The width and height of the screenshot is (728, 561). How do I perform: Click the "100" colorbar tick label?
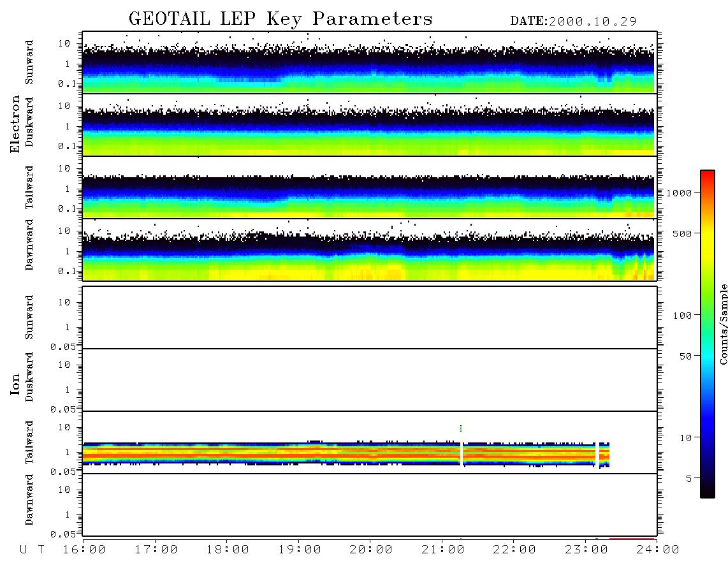point(682,316)
